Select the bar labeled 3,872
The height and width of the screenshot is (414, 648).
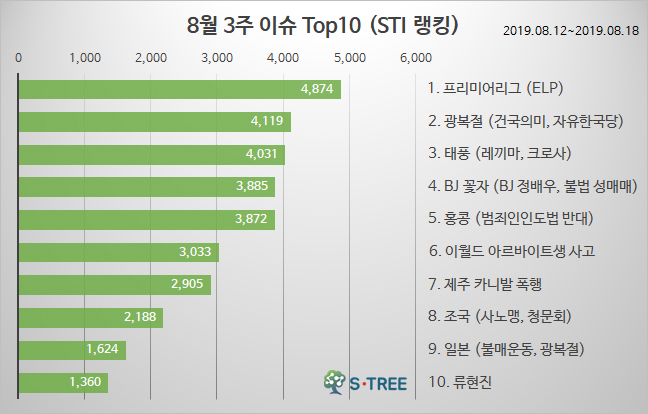[147, 219]
